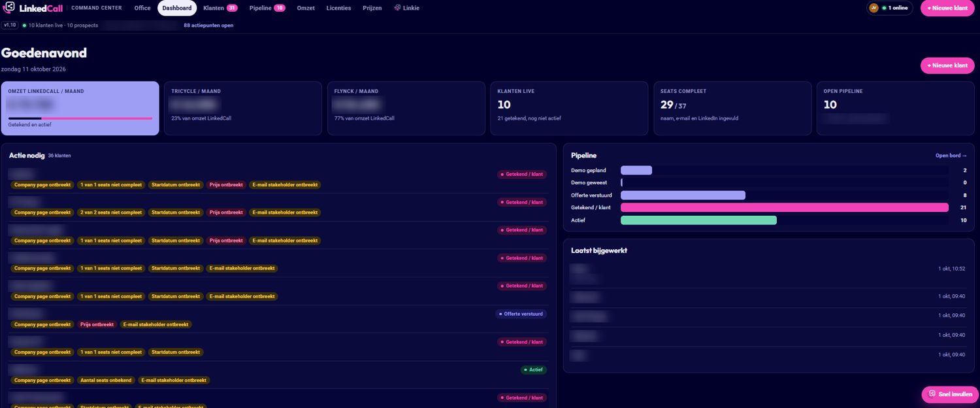The image size is (980, 408).
Task: Click '+ Nieuwe klant' beside Goedenavond greeting
Action: click(947, 65)
